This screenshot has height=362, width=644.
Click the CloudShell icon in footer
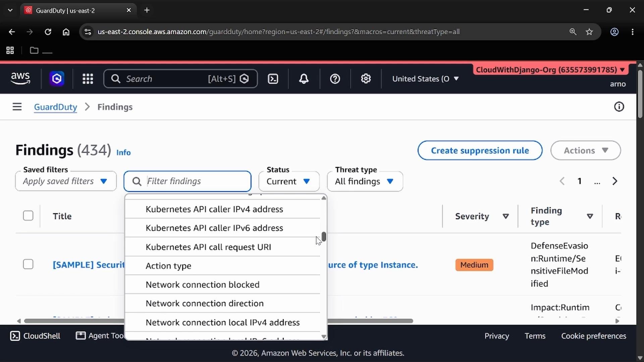click(x=15, y=336)
